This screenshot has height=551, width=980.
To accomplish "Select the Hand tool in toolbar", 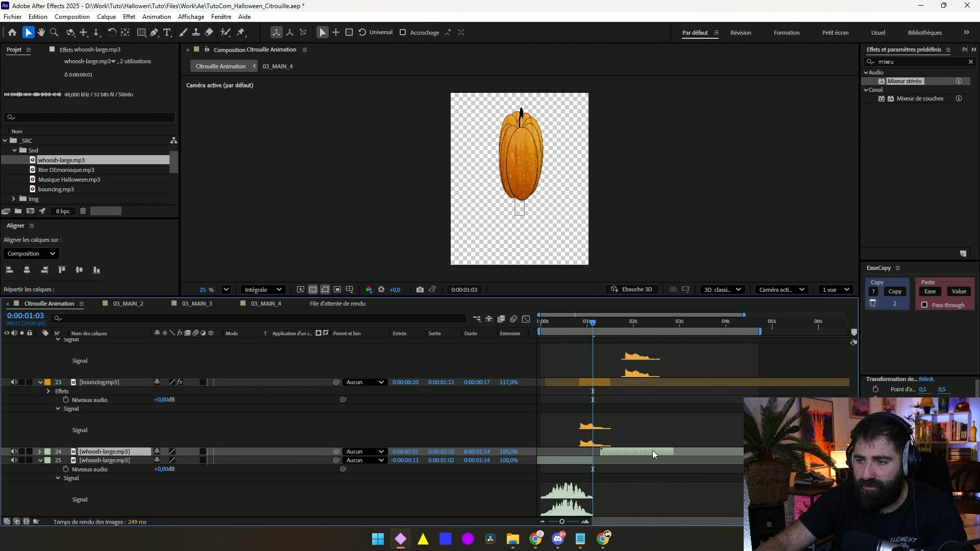I will (41, 33).
